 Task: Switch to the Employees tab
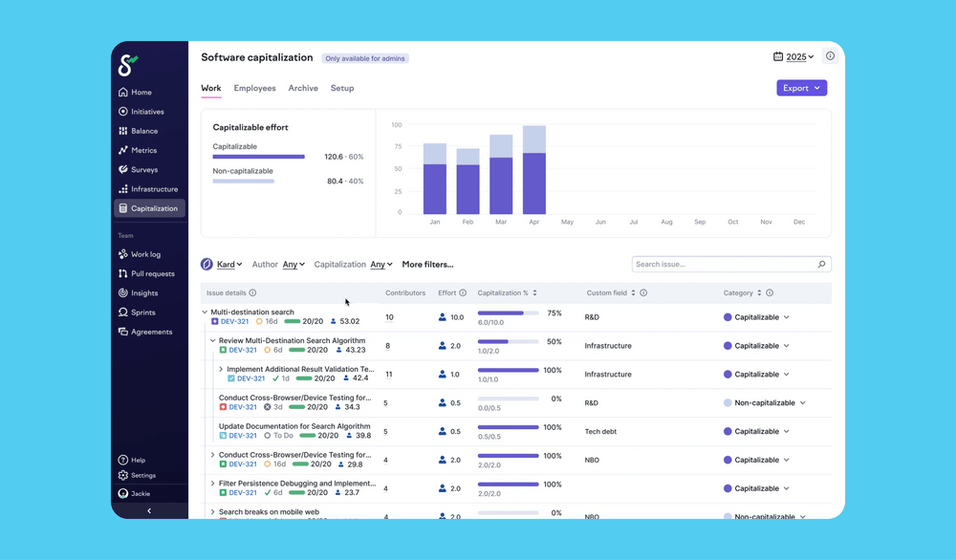tap(254, 88)
